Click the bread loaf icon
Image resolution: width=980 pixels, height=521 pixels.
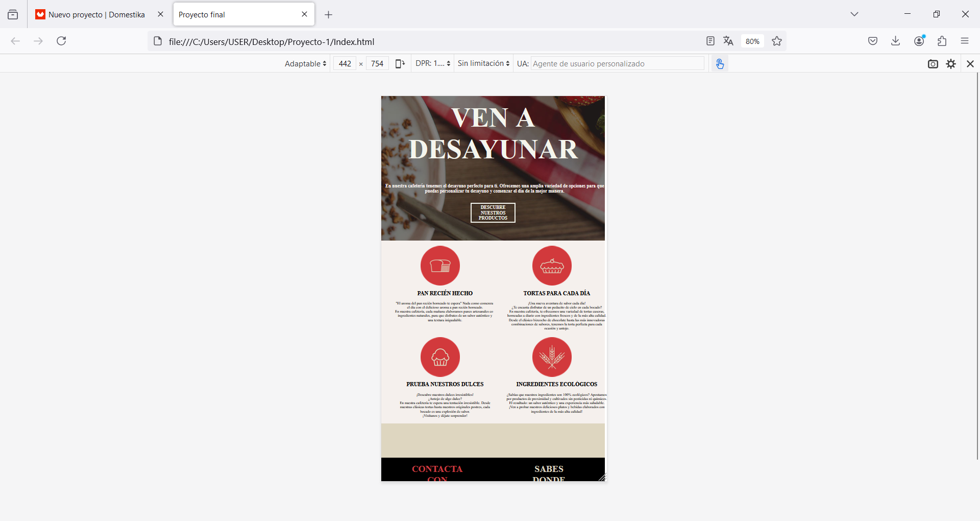(440, 266)
